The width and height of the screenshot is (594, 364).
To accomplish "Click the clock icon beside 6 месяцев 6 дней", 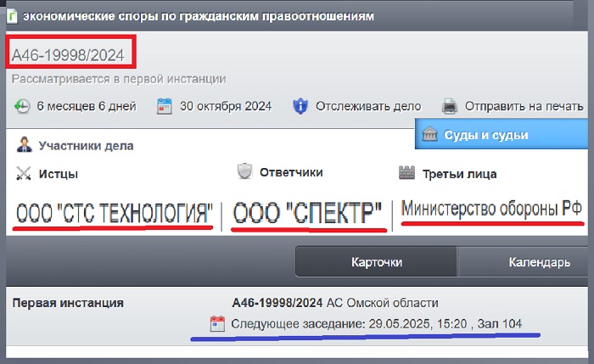I will (x=22, y=106).
